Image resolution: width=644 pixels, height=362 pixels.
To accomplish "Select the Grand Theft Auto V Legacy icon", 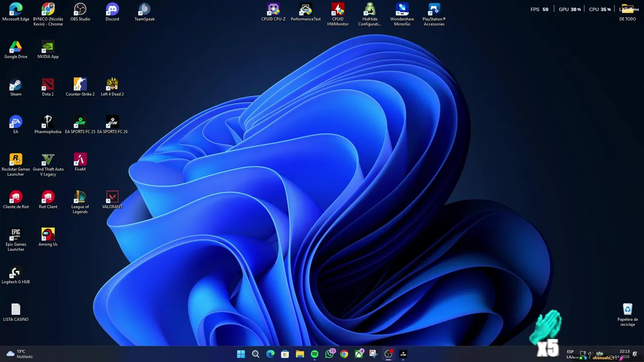I will tap(48, 165).
